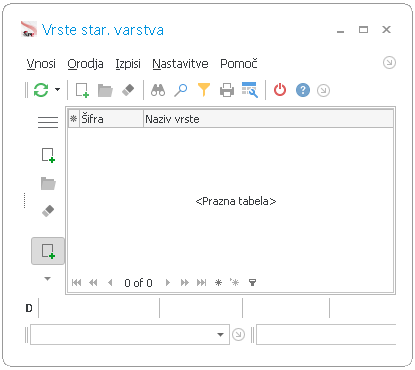Image resolution: width=415 pixels, height=370 pixels.
Task: Click the eraser delete icon in top toolbar
Action: pos(128,90)
